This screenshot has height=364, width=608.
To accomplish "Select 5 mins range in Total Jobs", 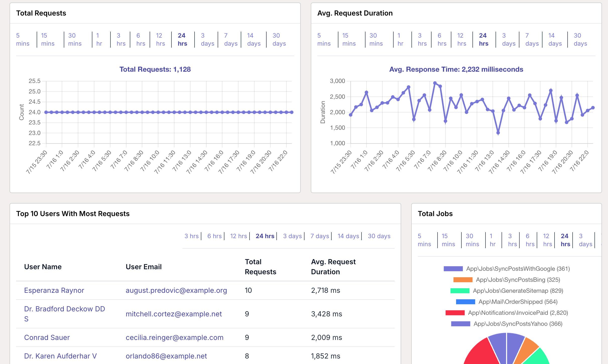I will [424, 240].
